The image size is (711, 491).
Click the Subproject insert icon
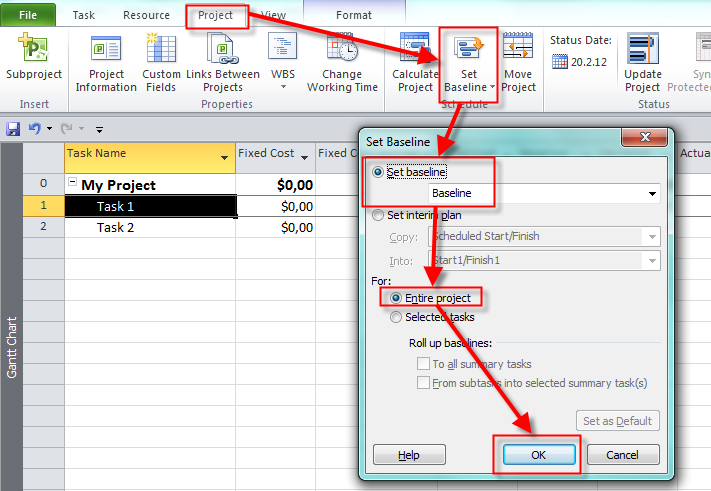click(33, 50)
